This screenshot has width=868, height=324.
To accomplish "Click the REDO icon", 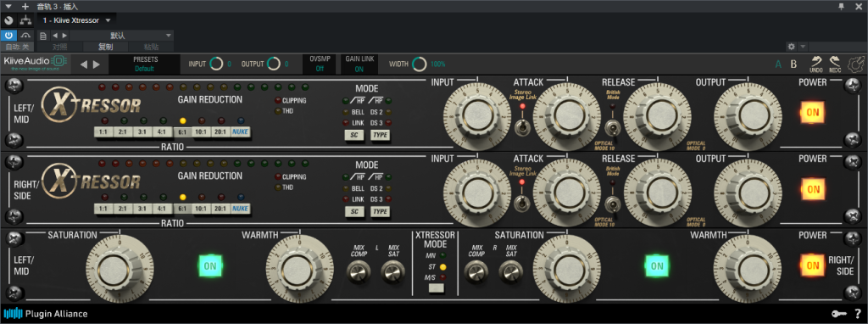I will (835, 64).
